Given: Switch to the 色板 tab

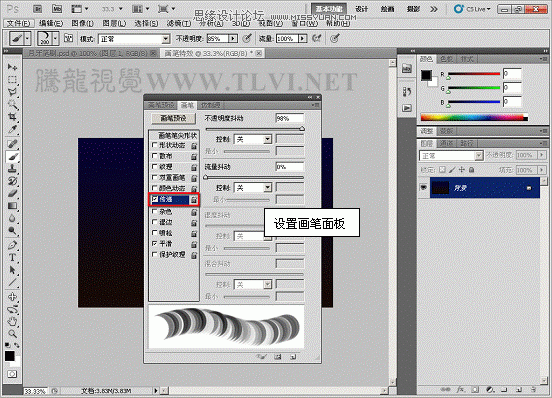Looking at the screenshot, I should click(x=447, y=59).
